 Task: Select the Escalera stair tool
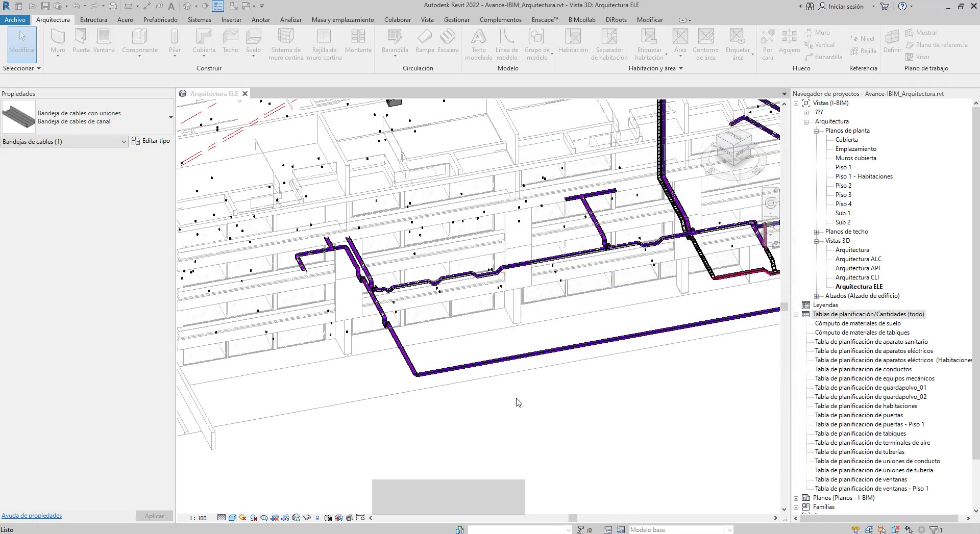448,41
